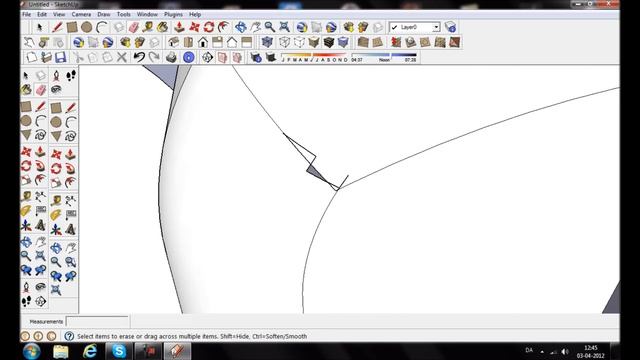
Task: Open the View menu
Action: pyautogui.click(x=59, y=14)
